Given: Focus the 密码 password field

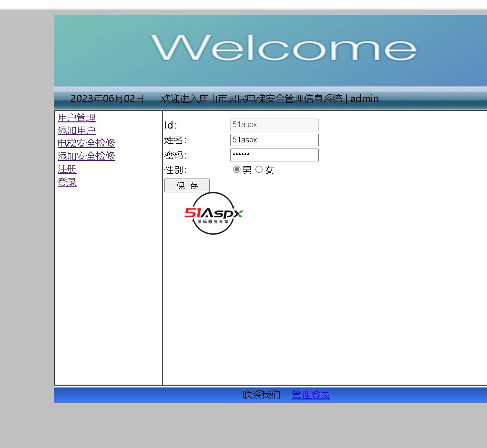Looking at the screenshot, I should (274, 155).
